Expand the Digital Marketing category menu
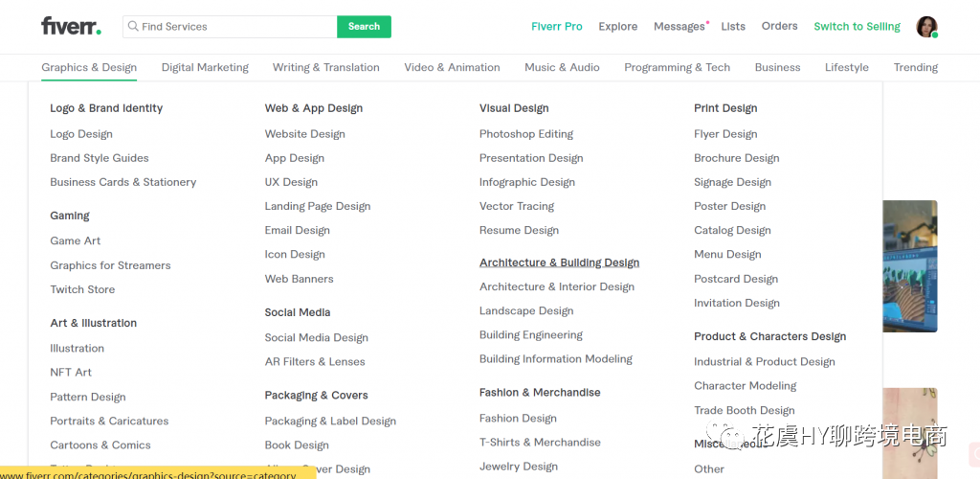The height and width of the screenshot is (479, 980). click(205, 67)
